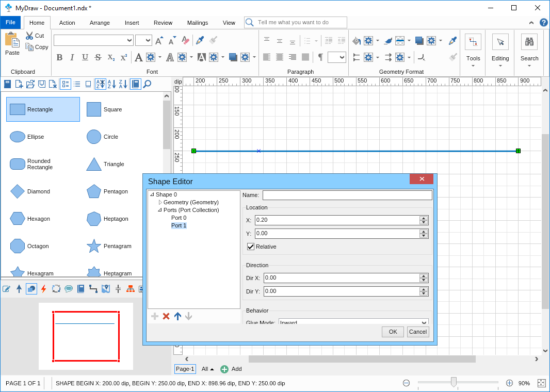Image resolution: width=550 pixels, height=392 pixels.
Task: Click the fit-to-page icon in status bar
Action: coord(541,383)
